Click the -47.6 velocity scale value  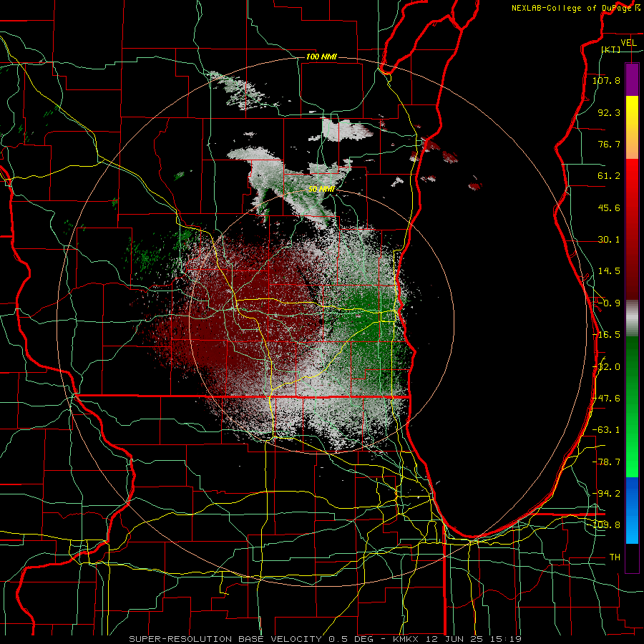[606, 399]
